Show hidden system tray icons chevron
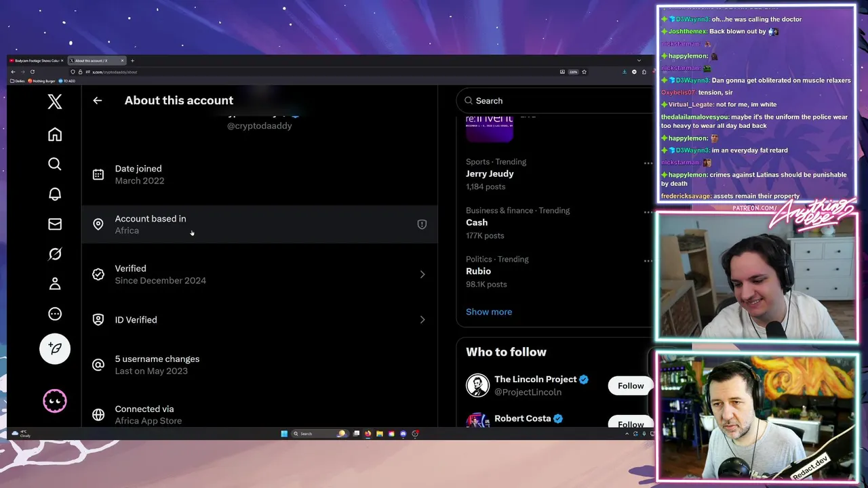868x488 pixels. point(627,434)
